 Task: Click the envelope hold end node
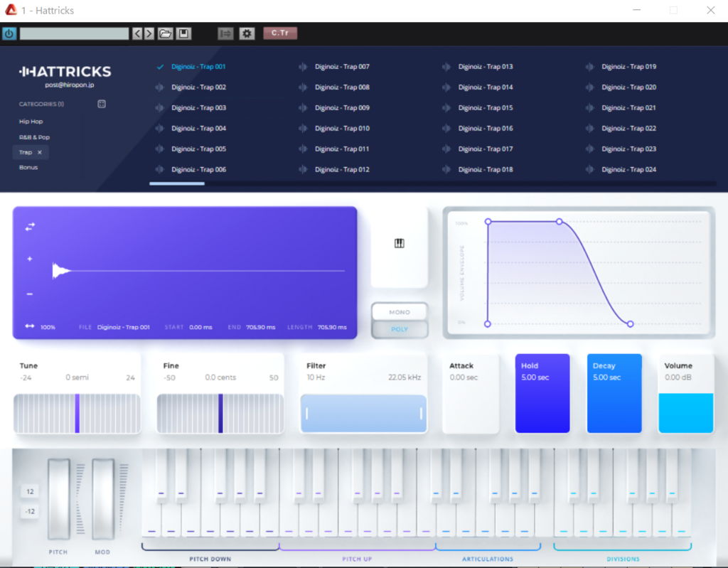point(559,222)
